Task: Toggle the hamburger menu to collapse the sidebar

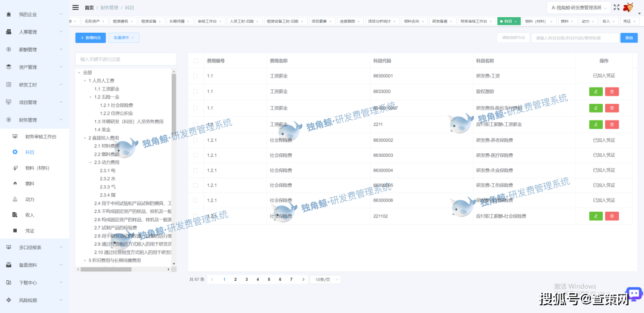Action: [75, 7]
